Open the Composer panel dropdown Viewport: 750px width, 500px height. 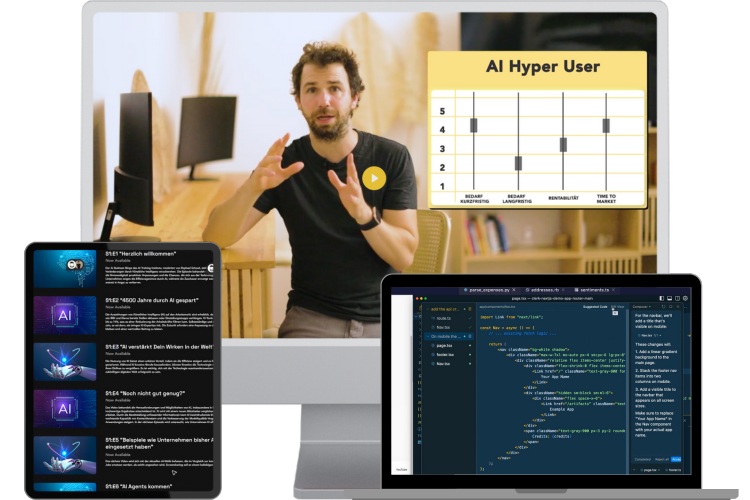pyautogui.click(x=642, y=305)
